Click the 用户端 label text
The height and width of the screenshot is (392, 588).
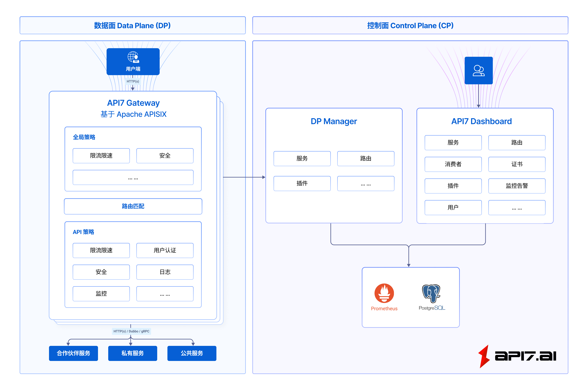click(133, 69)
